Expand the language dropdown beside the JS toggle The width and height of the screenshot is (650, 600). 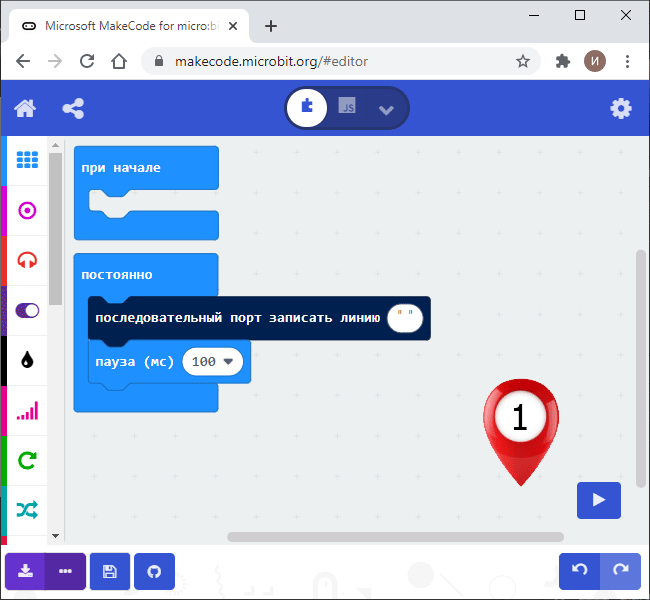(386, 110)
